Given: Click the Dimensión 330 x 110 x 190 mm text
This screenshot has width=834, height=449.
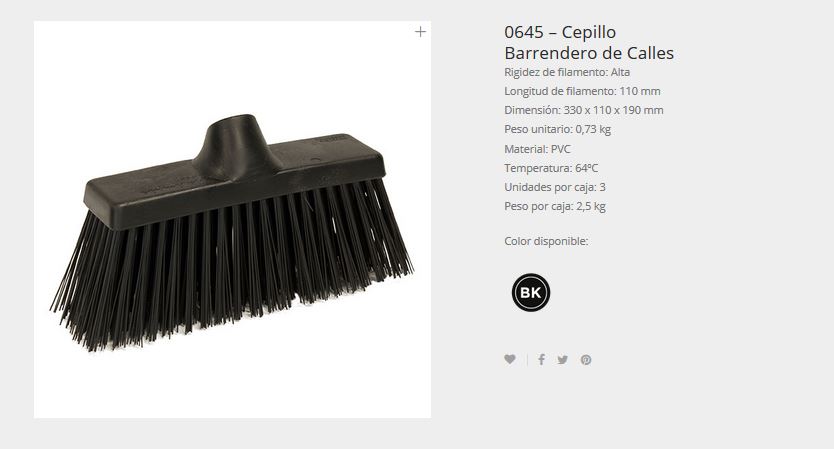Looking at the screenshot, I should [x=583, y=110].
